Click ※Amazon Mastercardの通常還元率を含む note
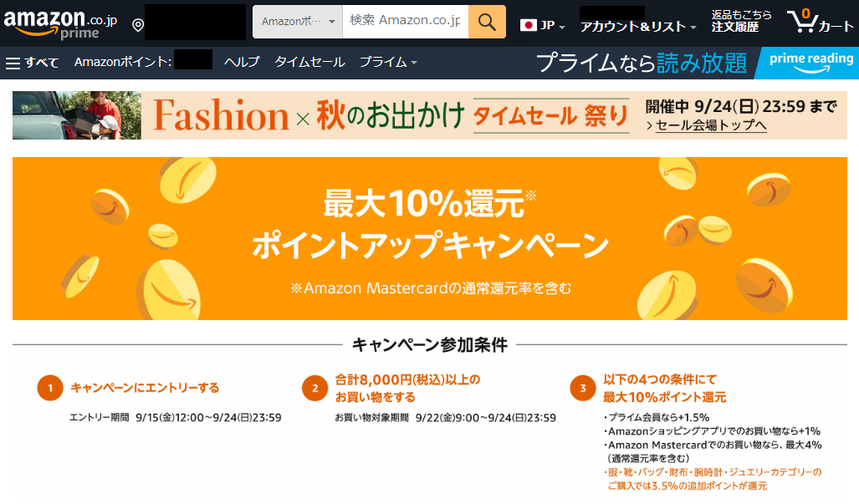 431,288
